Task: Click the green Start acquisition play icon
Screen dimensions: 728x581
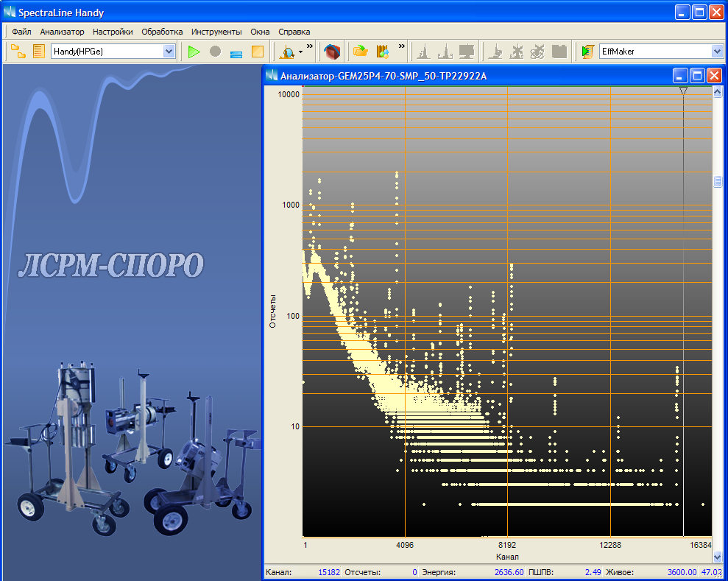Action: point(194,52)
